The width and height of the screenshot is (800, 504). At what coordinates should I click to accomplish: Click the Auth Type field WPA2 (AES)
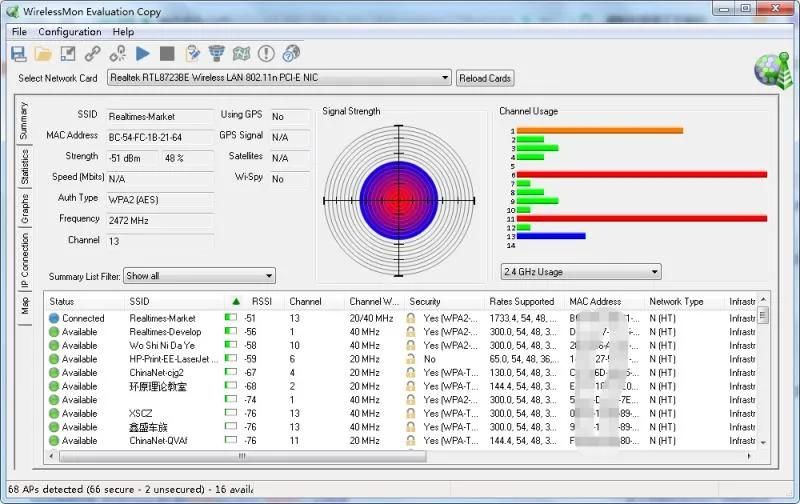(160, 199)
